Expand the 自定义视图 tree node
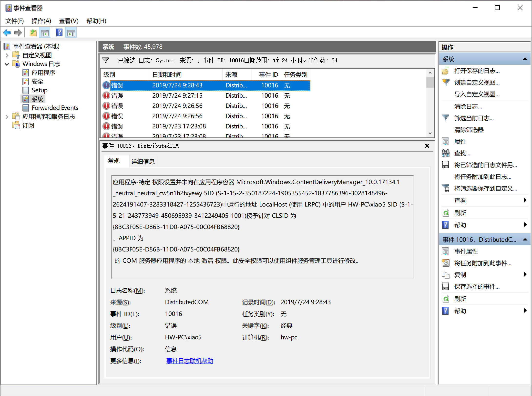The image size is (532, 396). [x=7, y=55]
